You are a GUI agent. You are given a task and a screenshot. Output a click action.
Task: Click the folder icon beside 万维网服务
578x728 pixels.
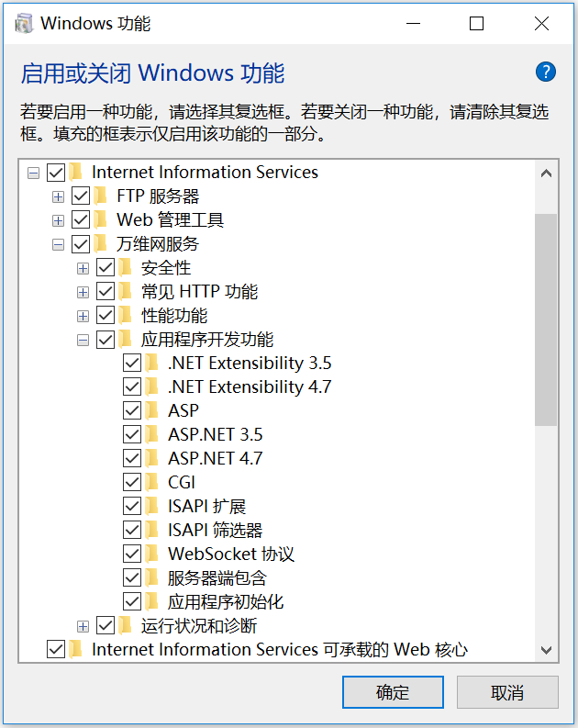coord(100,244)
